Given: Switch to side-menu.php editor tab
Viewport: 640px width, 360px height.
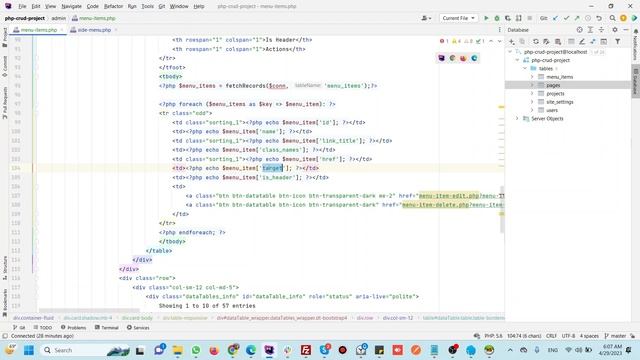Looking at the screenshot, I should click(x=94, y=30).
